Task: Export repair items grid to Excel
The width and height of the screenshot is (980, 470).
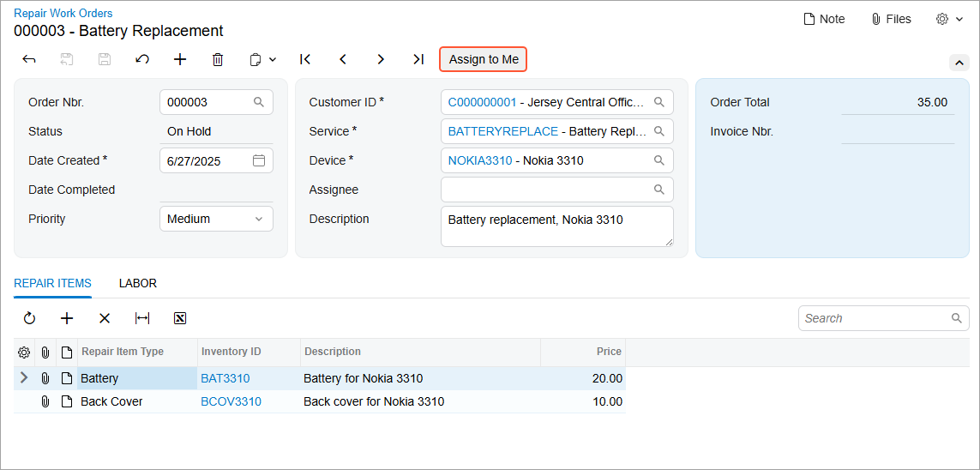Action: pyautogui.click(x=180, y=318)
